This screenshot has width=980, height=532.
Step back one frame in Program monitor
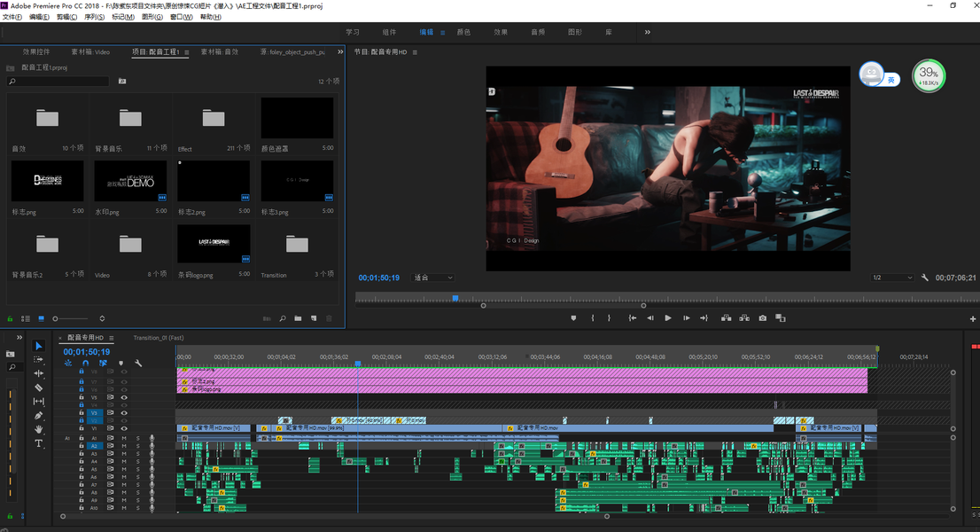650,318
